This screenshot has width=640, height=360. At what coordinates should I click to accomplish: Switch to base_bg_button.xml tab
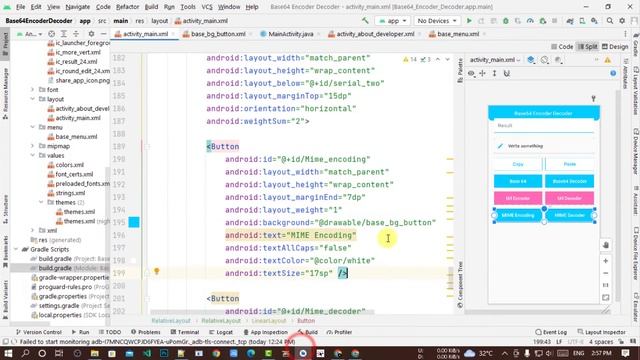point(218,34)
